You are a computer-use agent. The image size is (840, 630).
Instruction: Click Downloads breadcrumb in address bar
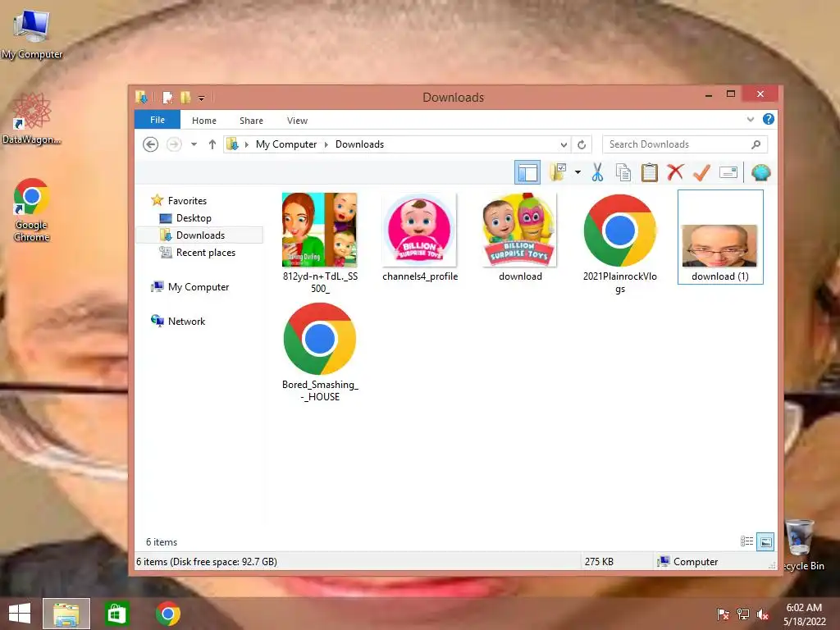point(359,144)
